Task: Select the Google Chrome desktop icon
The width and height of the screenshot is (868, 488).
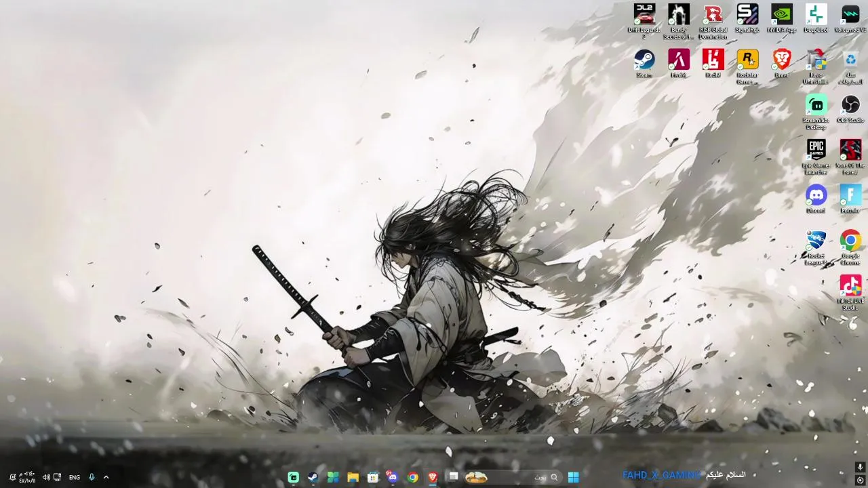Action: coord(850,247)
